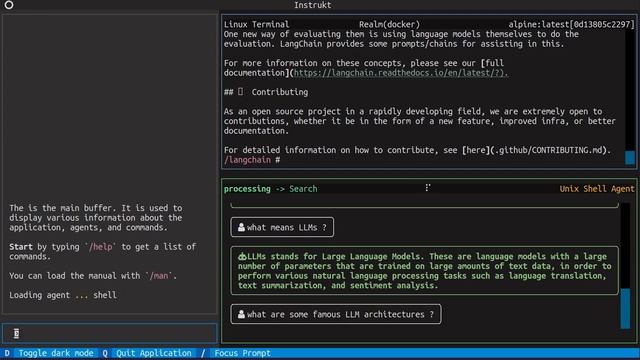Click the user icon beside 'what means LLMs ?'
Screen dimensions: 640x360
point(241,227)
